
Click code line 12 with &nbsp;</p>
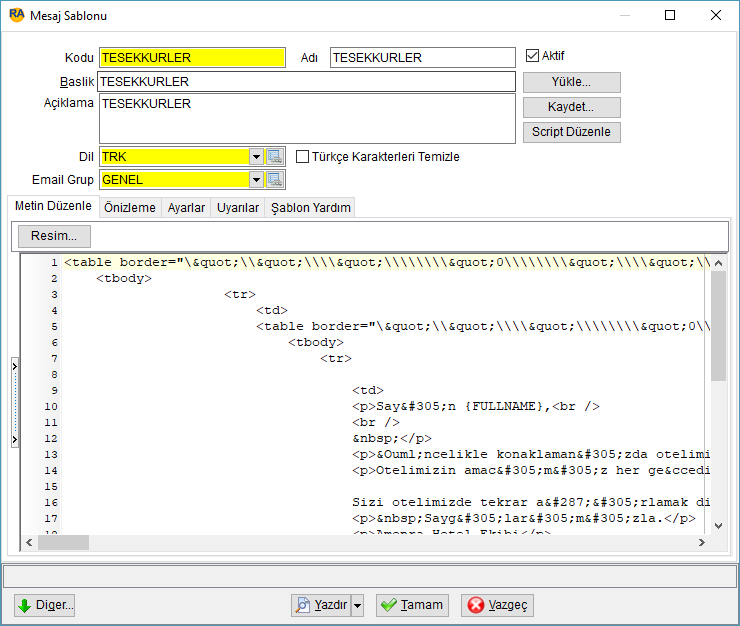(x=392, y=439)
